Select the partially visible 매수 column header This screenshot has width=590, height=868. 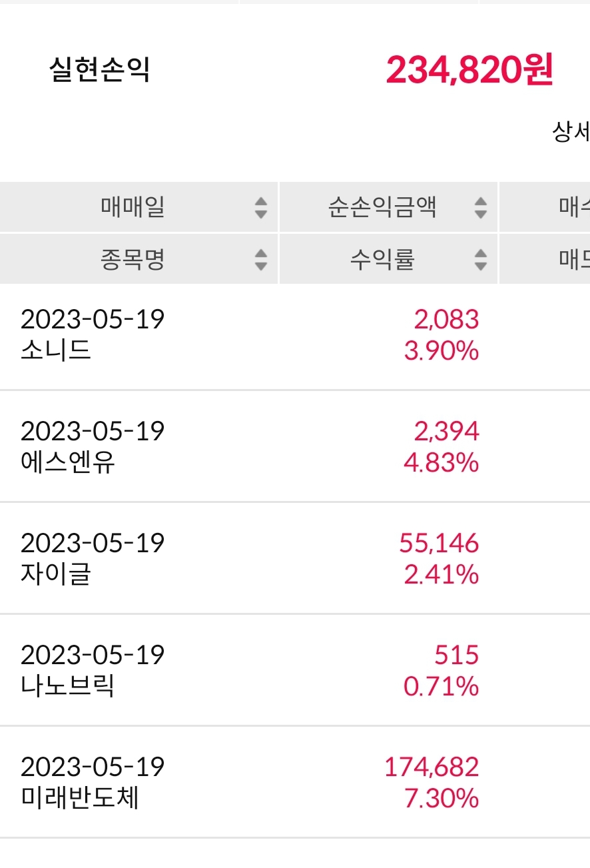574,208
